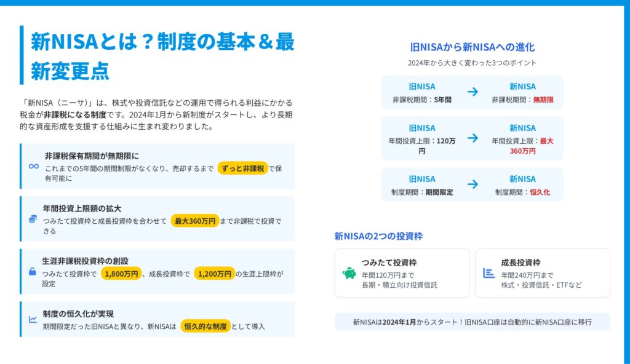Click the red 無期限 text under 新NISA
The height and width of the screenshot is (364, 630).
pos(544,100)
